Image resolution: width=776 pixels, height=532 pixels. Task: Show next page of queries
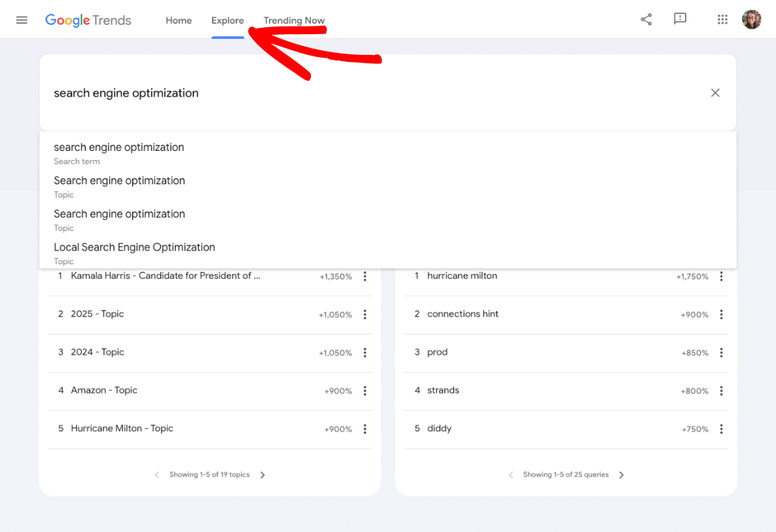[621, 474]
